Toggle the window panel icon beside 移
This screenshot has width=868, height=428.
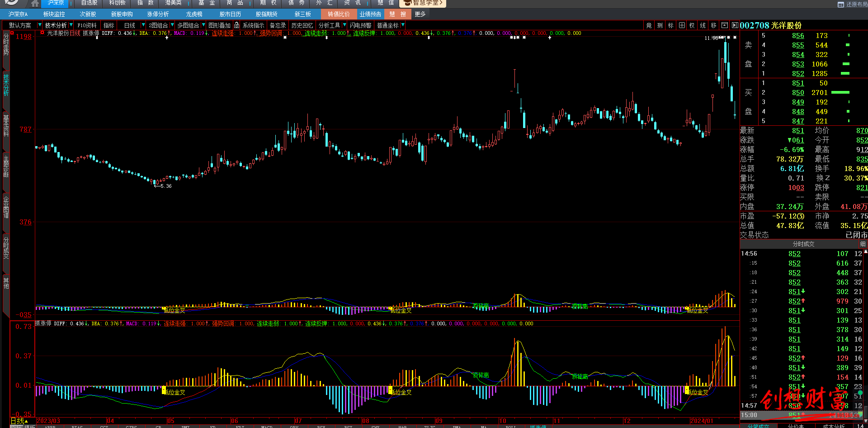(x=724, y=25)
